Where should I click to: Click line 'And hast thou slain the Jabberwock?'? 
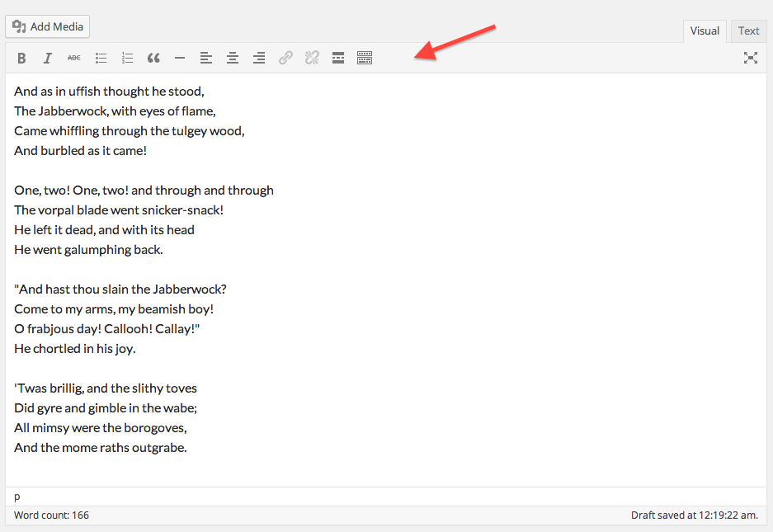coord(120,290)
